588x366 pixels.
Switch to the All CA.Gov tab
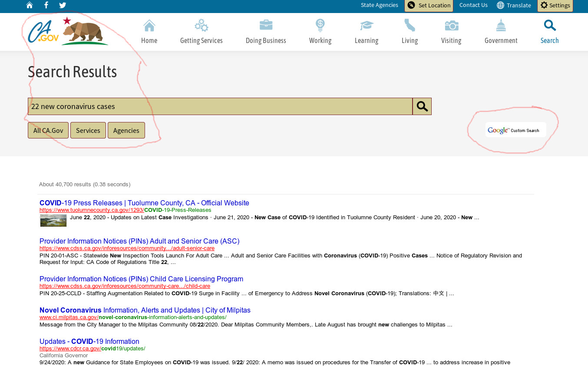[48, 130]
